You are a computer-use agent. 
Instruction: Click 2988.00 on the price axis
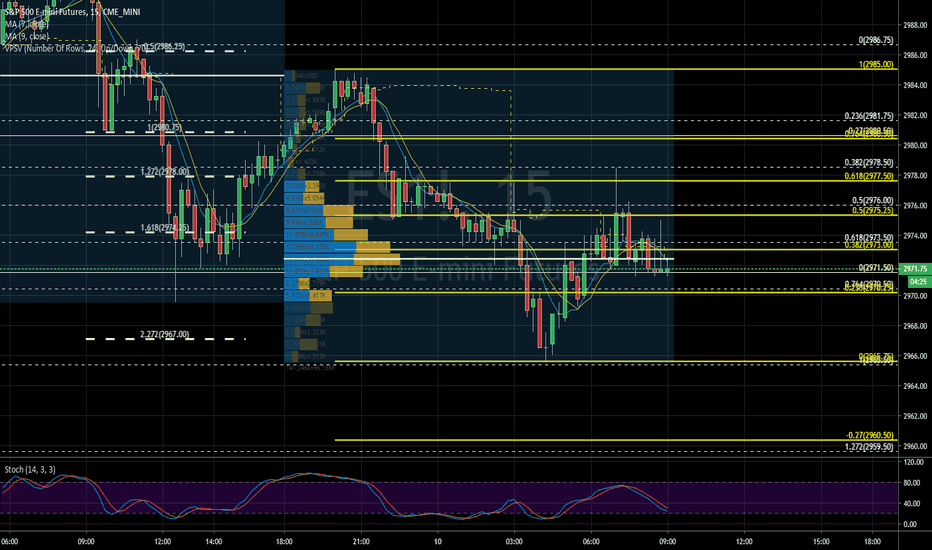point(915,25)
